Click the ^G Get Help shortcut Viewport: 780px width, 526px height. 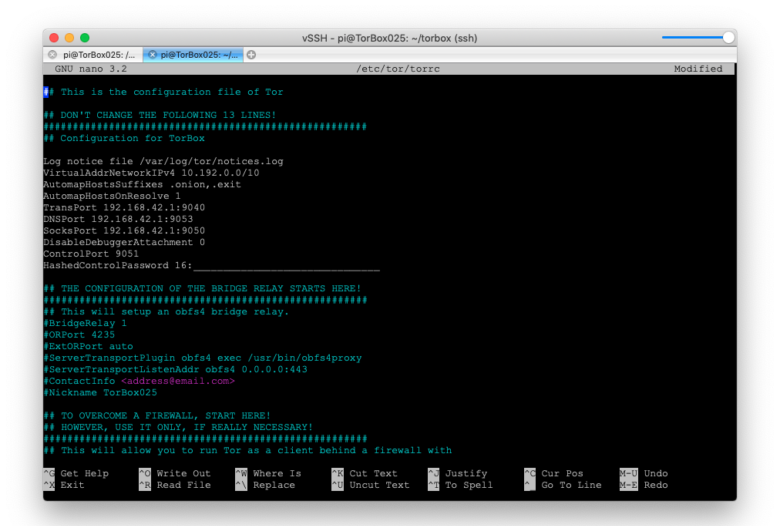click(76, 473)
